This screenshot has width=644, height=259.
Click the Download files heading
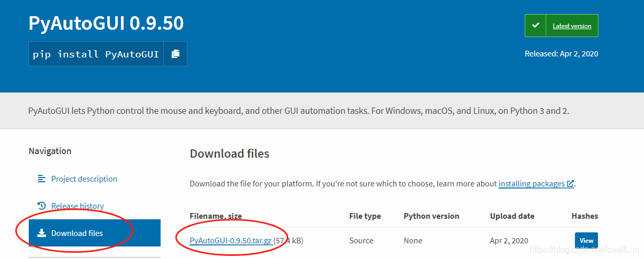point(230,154)
